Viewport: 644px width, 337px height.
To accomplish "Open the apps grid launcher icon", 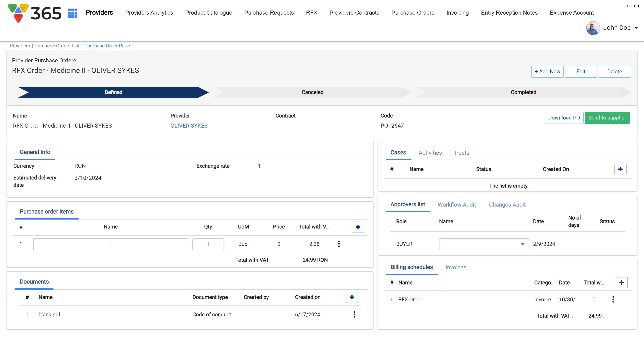I will click(x=73, y=13).
